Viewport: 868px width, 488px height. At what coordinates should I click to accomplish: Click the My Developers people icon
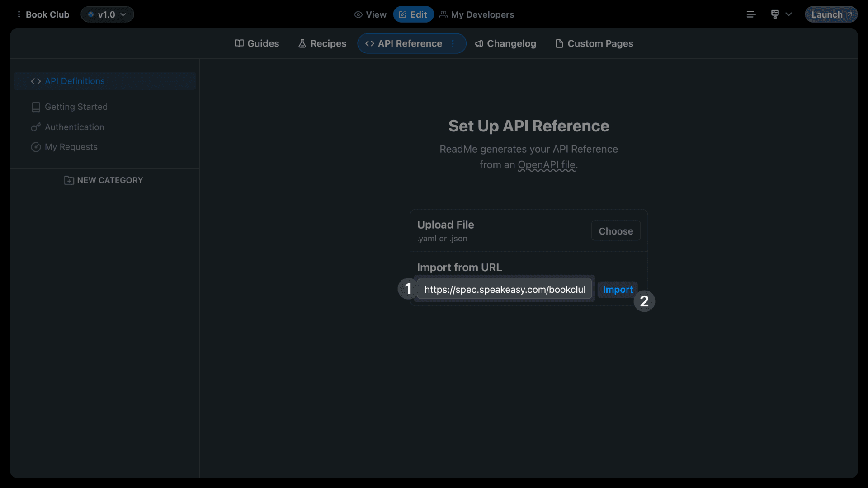pos(443,14)
